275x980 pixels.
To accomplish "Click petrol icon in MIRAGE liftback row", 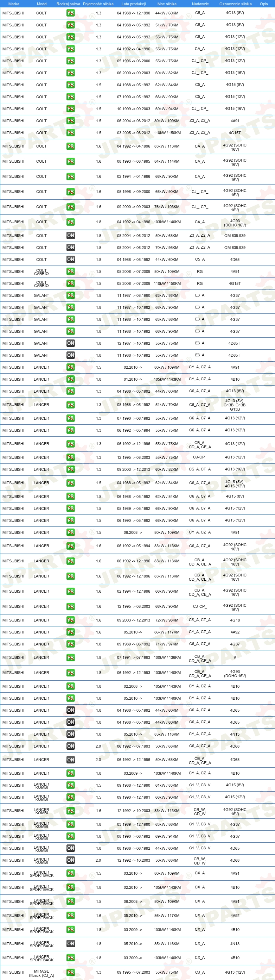I will [x=70, y=972].
